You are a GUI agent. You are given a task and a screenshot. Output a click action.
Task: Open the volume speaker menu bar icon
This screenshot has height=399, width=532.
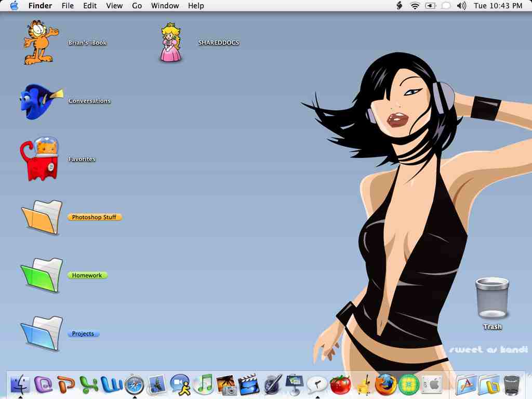[x=461, y=6]
